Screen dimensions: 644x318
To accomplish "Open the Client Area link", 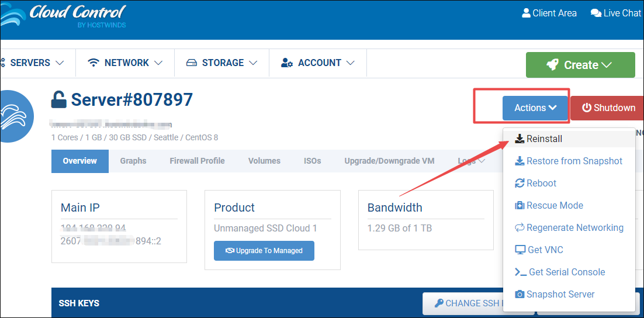I will pos(549,13).
